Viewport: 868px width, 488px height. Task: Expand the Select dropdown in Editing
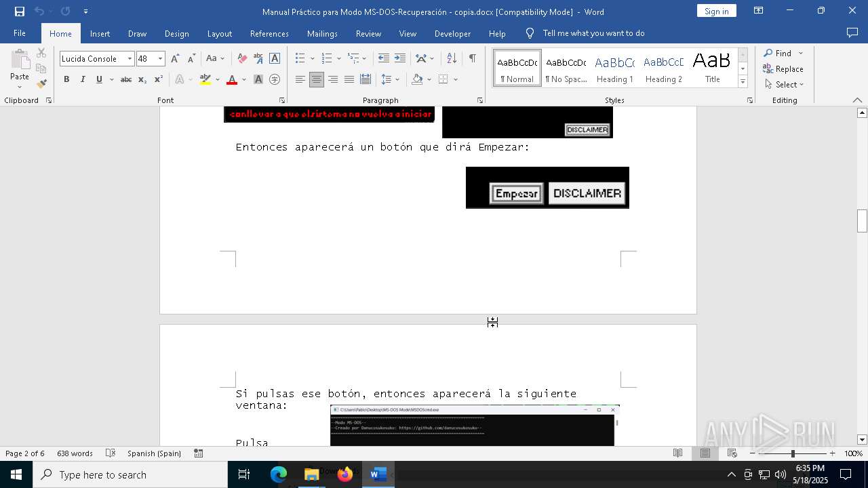(801, 85)
